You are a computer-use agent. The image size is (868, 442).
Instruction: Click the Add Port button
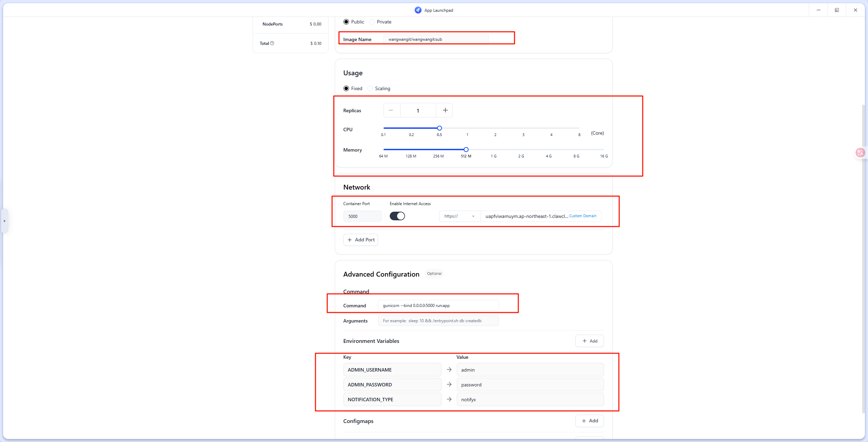pyautogui.click(x=360, y=240)
